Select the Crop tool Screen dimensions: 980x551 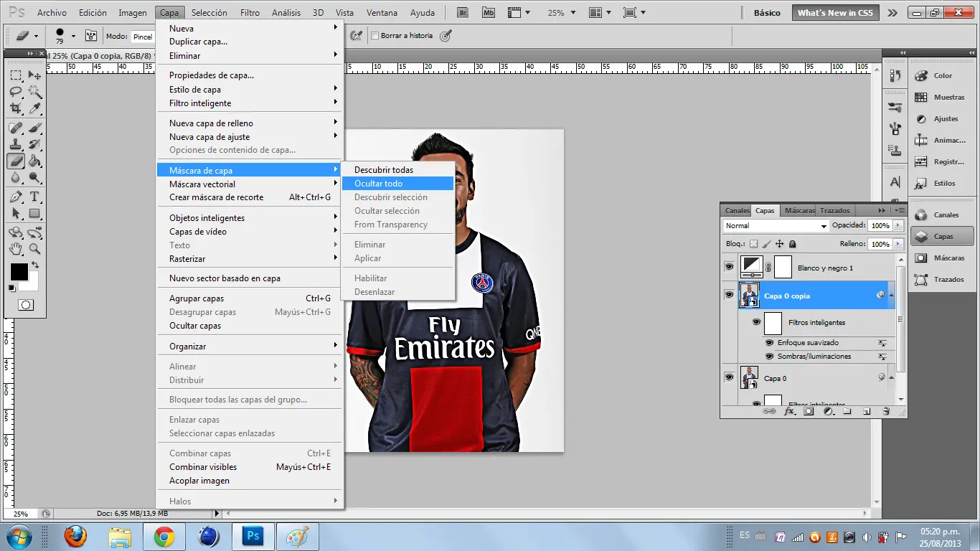point(16,108)
